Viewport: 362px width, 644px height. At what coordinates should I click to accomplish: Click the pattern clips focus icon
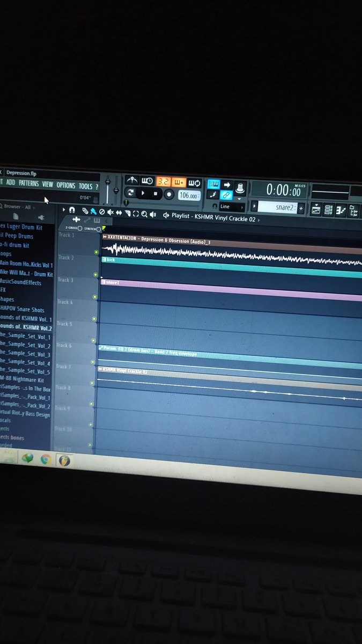coord(97,221)
